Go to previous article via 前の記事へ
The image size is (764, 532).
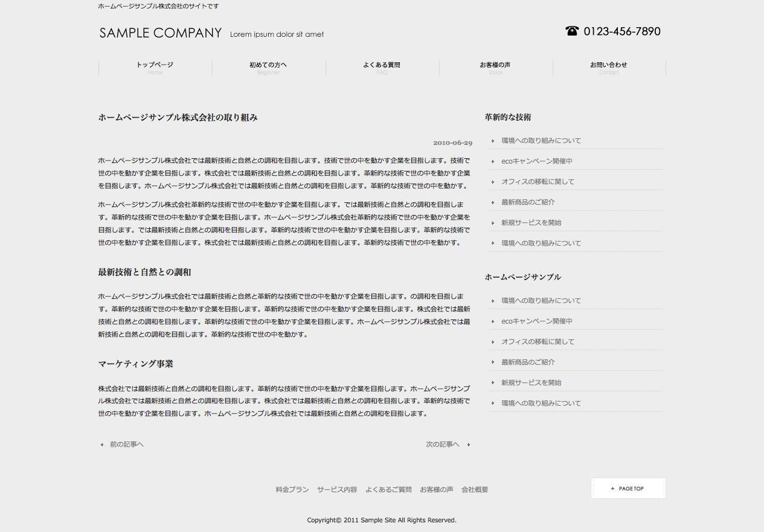point(126,444)
